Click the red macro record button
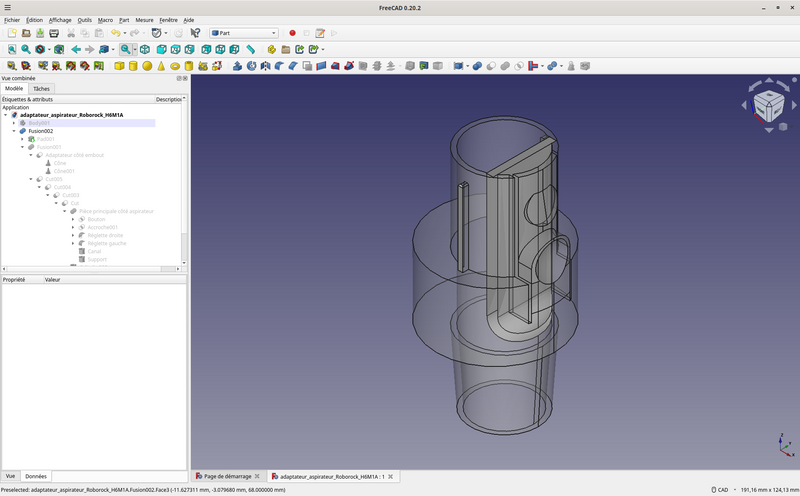This screenshot has width=800, height=496. click(292, 33)
